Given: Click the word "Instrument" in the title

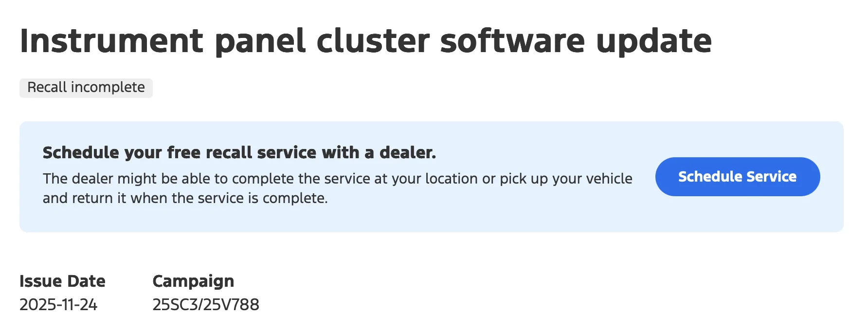Looking at the screenshot, I should tap(111, 41).
